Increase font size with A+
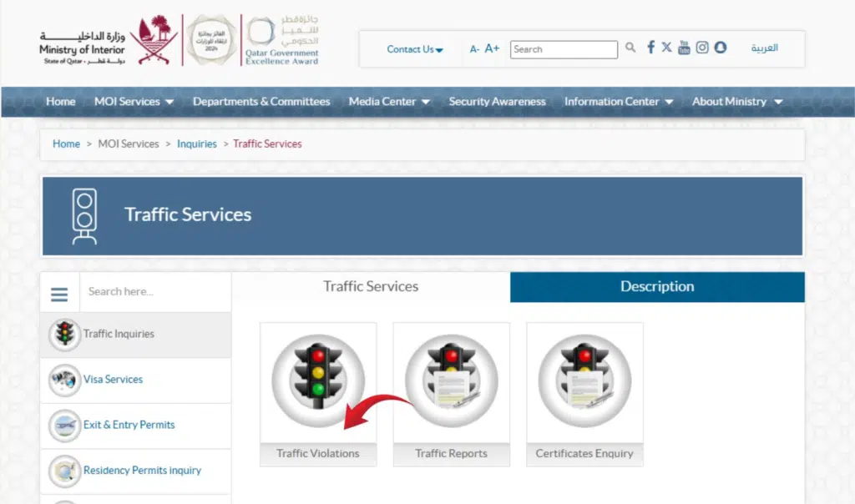Image resolution: width=855 pixels, height=504 pixels. tap(491, 49)
